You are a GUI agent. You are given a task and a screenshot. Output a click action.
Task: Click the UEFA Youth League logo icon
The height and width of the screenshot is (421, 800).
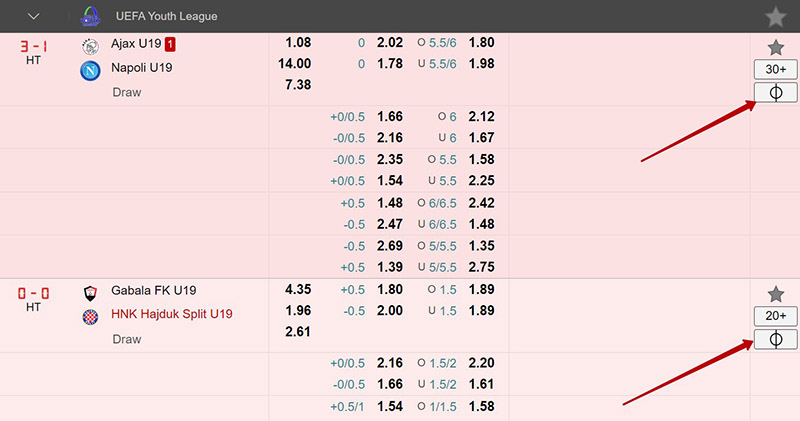[90, 16]
